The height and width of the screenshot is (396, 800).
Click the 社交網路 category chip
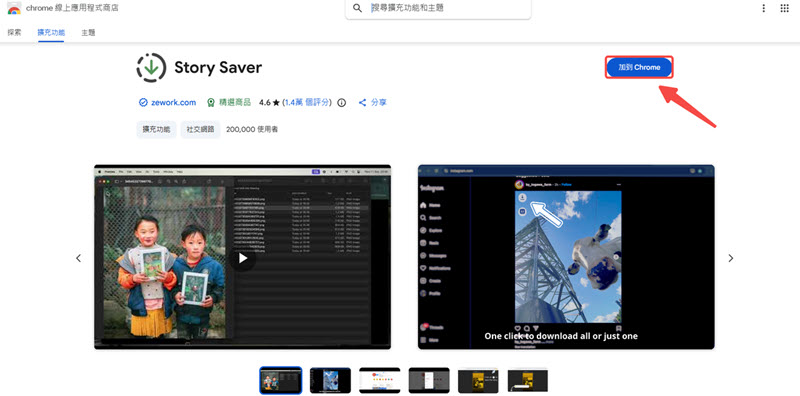coord(200,130)
